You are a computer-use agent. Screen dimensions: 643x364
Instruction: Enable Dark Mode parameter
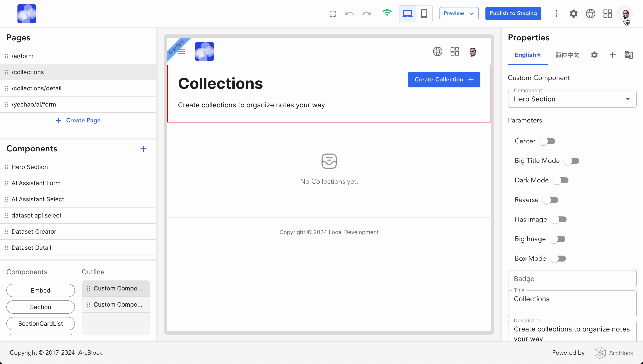tap(561, 180)
